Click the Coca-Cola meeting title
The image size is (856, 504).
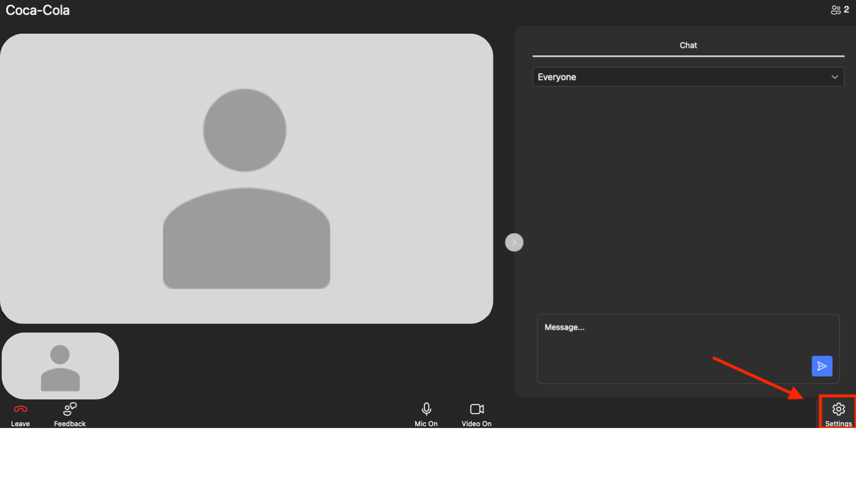pyautogui.click(x=38, y=10)
